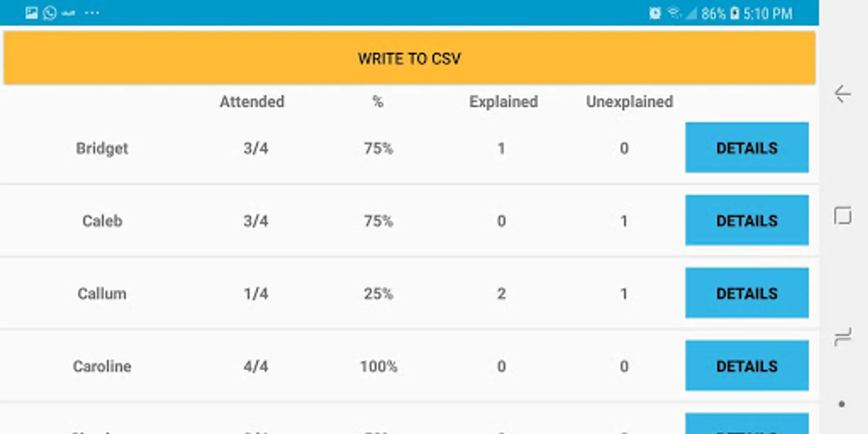Open DETAILS for Bridget
868x434 pixels.
[x=747, y=148]
